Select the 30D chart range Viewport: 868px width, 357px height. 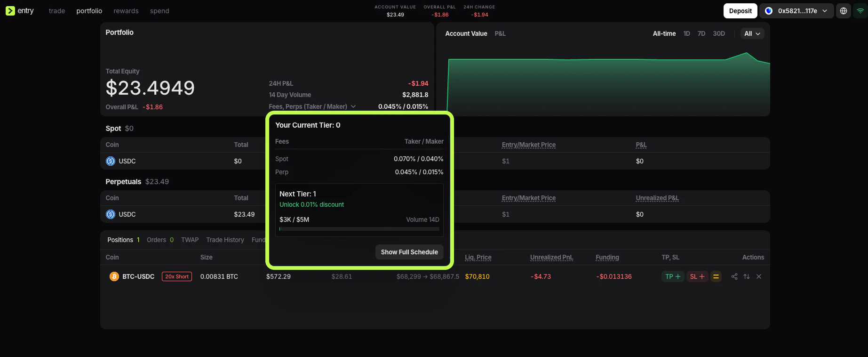click(719, 33)
